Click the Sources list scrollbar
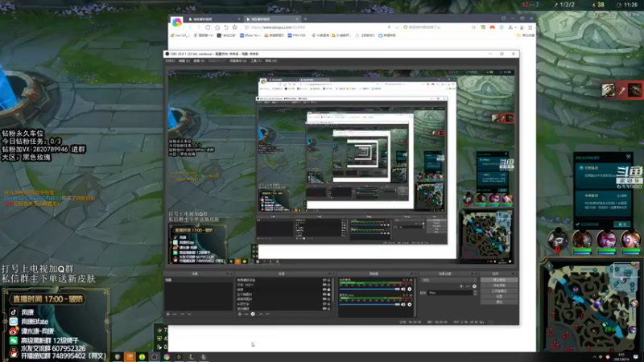This screenshot has height=362, width=644. 333,290
